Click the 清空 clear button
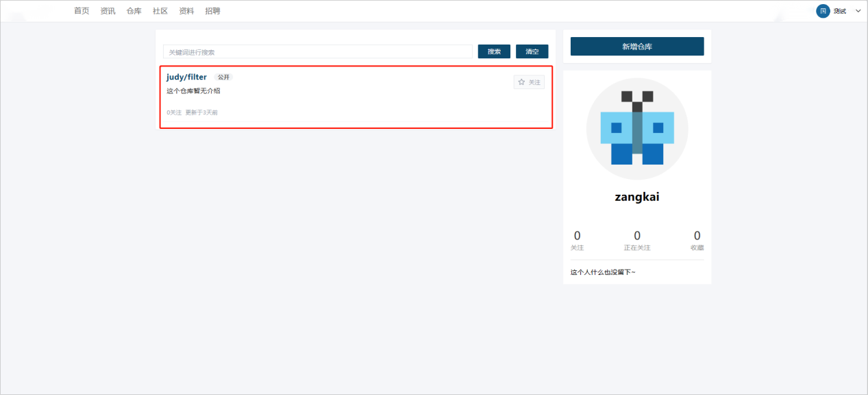 click(532, 52)
